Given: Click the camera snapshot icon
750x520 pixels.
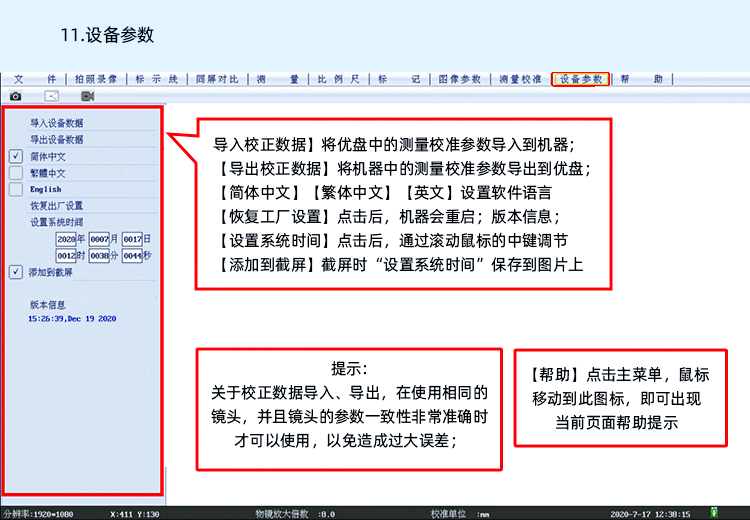Looking at the screenshot, I should (16, 96).
